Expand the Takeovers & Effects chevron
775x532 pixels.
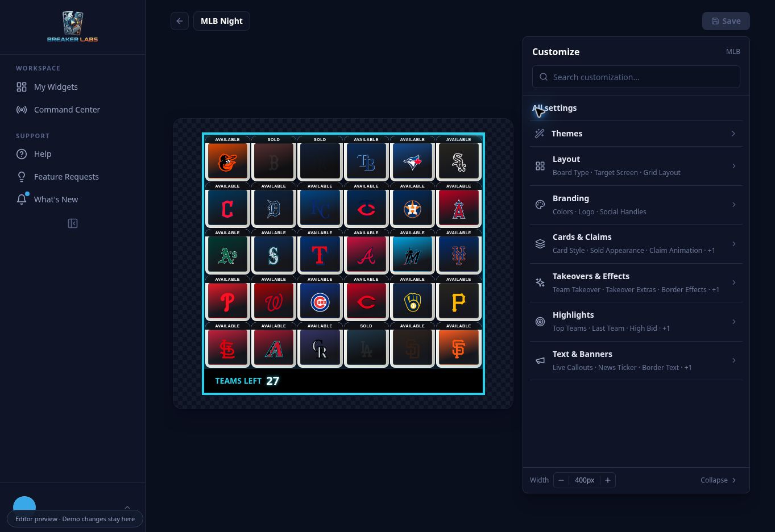coord(733,282)
